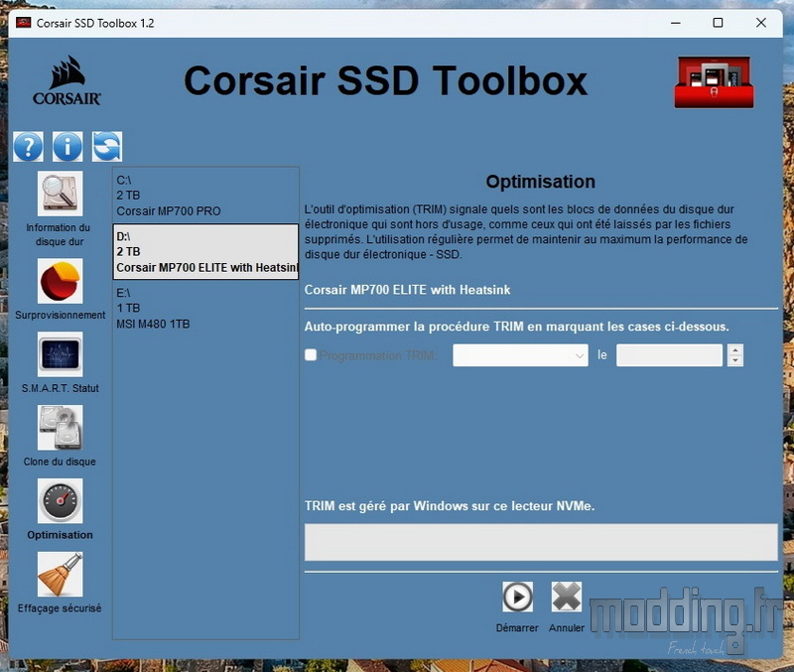Click the Annuler label
The height and width of the screenshot is (672, 794).
[566, 628]
